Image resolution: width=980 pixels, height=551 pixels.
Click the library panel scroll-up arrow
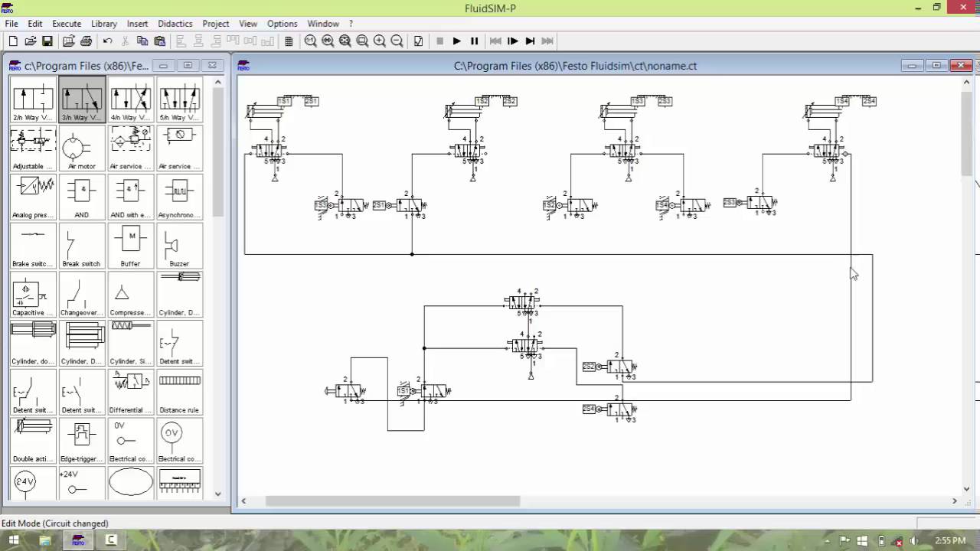pyautogui.click(x=218, y=82)
